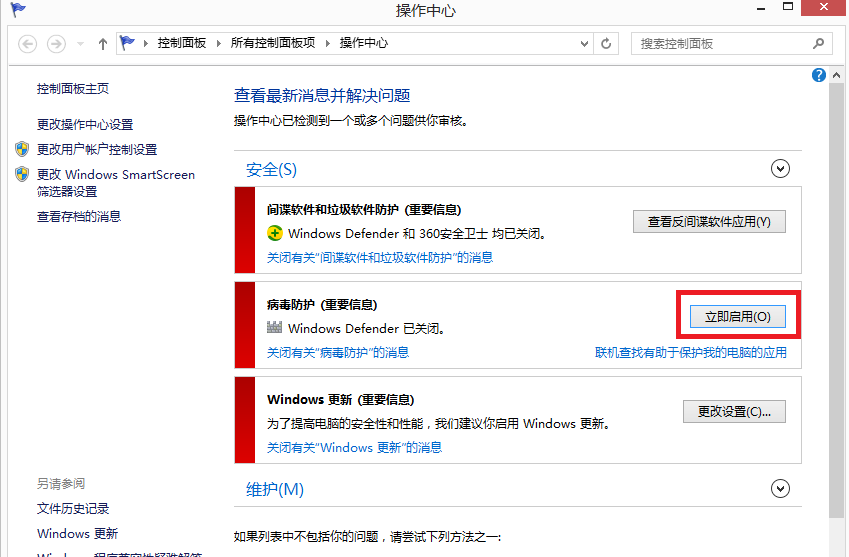
Task: Open 更改 Windows SmartScreen 筛选器设置 link
Action: (x=116, y=183)
